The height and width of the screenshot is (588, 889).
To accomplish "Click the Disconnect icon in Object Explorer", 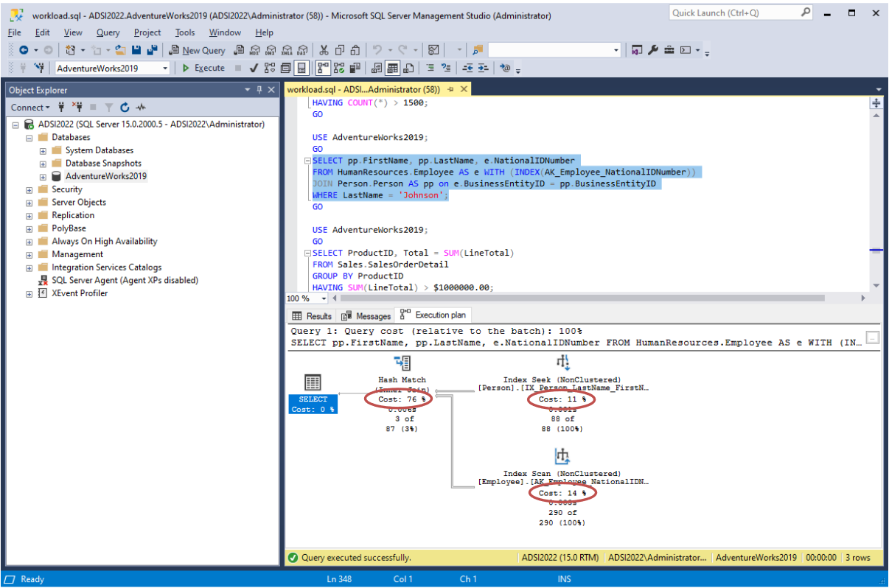I will click(77, 108).
